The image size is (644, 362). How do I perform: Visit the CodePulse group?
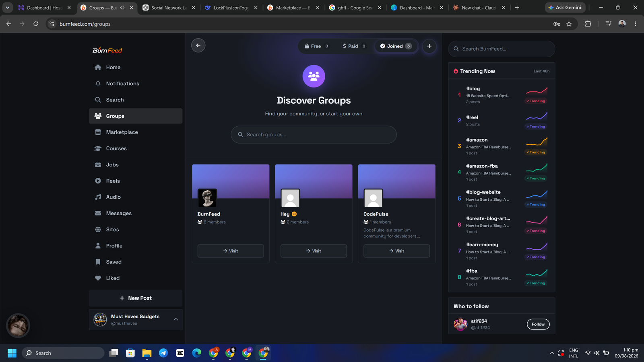coord(396,251)
